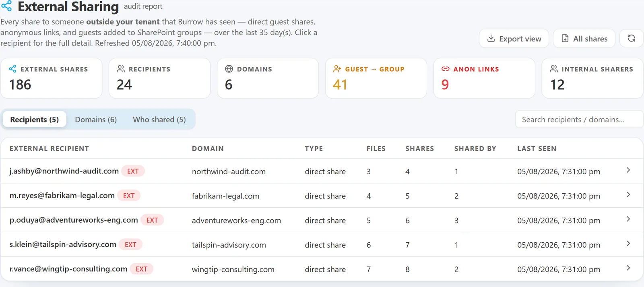Click domain cell adventureworks-eng.com
Viewport: 644px width, 287px height.
(x=236, y=221)
